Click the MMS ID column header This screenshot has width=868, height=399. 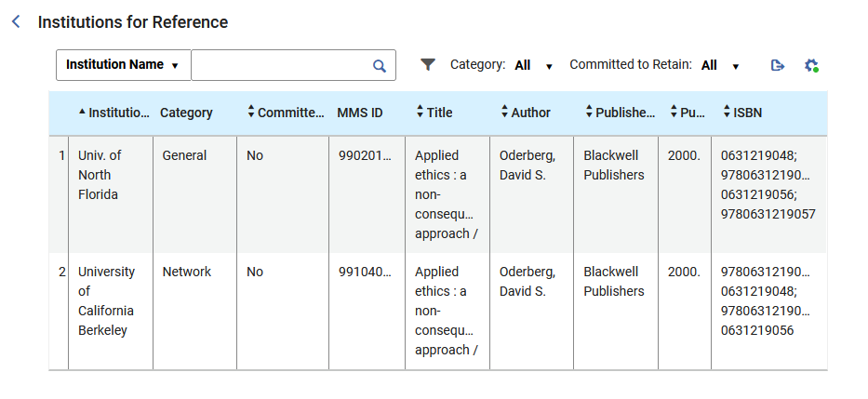[x=359, y=113]
